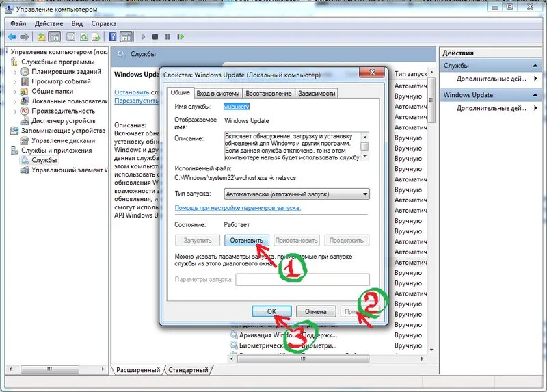
Task: Switch to the Расширенный view tab
Action: pyautogui.click(x=138, y=369)
